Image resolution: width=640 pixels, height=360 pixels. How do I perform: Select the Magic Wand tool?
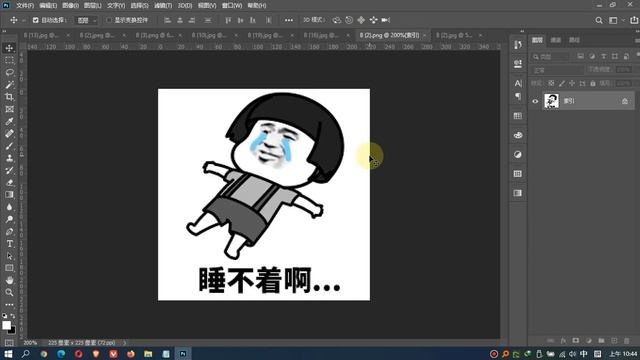(9, 85)
